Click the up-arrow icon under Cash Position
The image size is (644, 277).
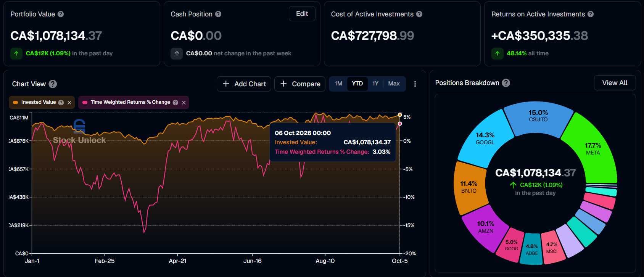pos(177,53)
